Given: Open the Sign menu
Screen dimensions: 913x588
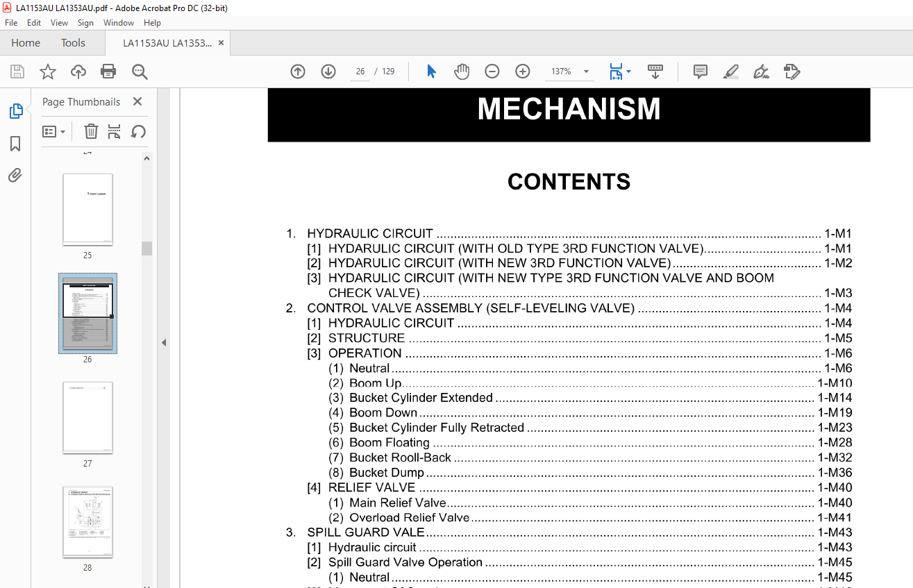Looking at the screenshot, I should (85, 23).
